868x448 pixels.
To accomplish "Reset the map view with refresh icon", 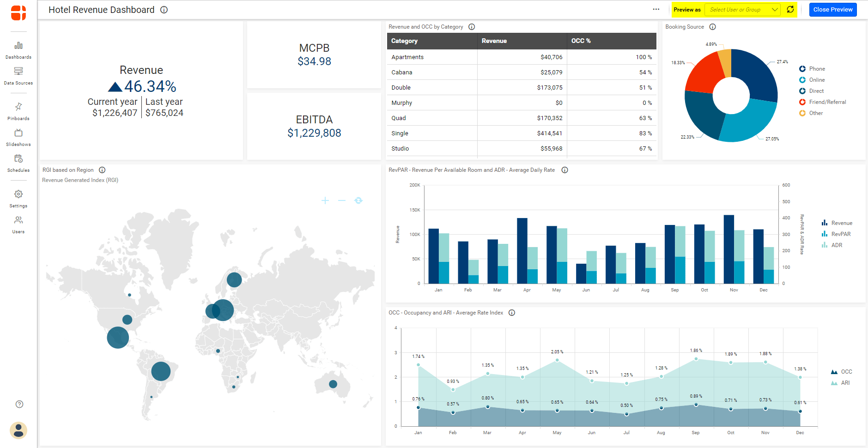I will [x=358, y=200].
